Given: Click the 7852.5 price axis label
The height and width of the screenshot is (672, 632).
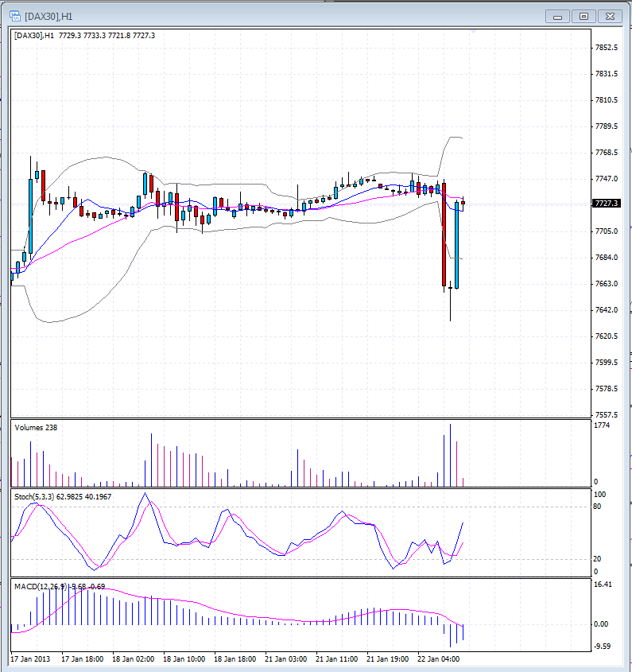Looking at the screenshot, I should 607,48.
